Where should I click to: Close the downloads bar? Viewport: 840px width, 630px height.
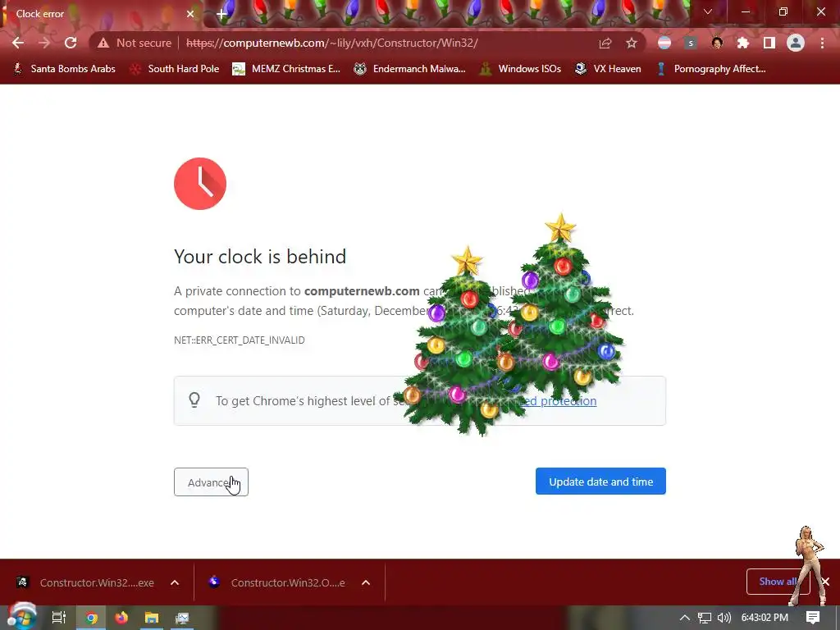pos(825,582)
